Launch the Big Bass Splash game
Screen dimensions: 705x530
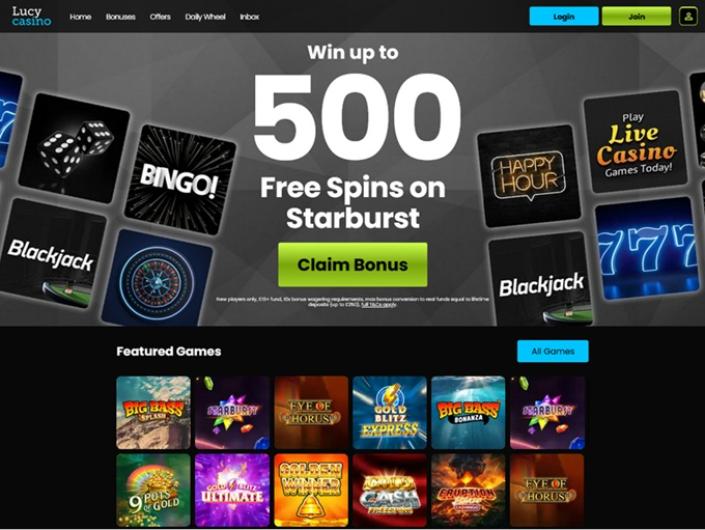(153, 413)
